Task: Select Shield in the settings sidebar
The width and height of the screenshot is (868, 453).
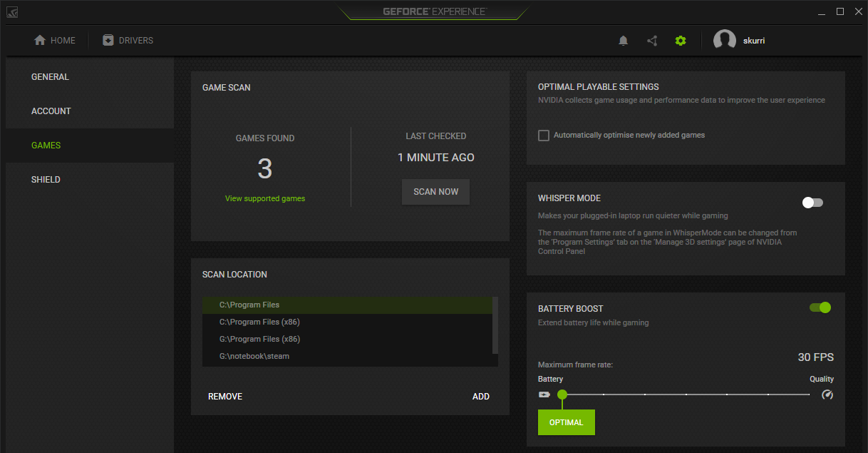Action: coord(90,180)
